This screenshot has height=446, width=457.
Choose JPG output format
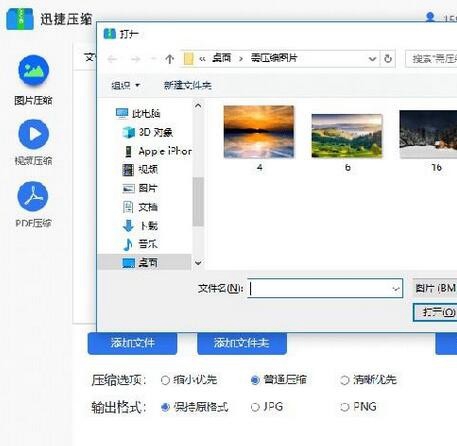click(267, 407)
